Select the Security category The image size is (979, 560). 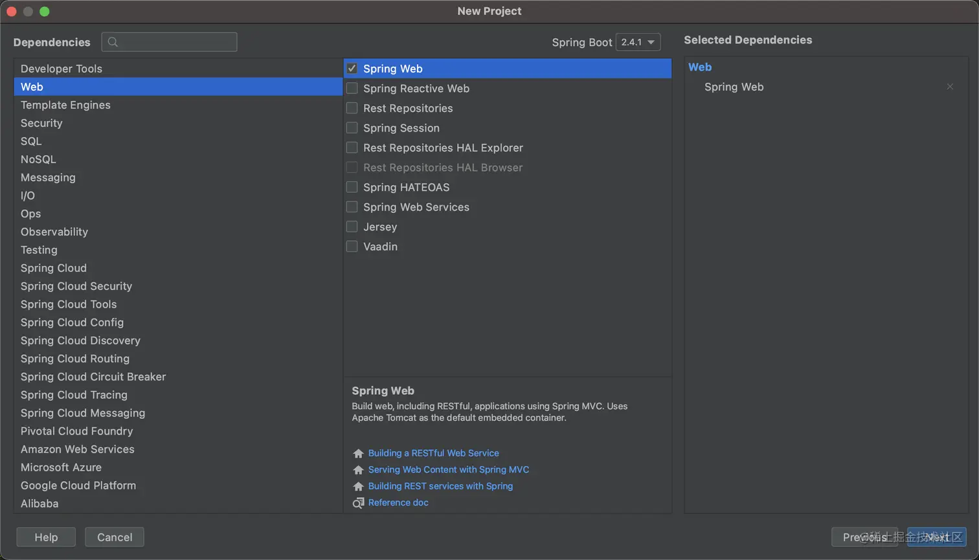tap(41, 123)
